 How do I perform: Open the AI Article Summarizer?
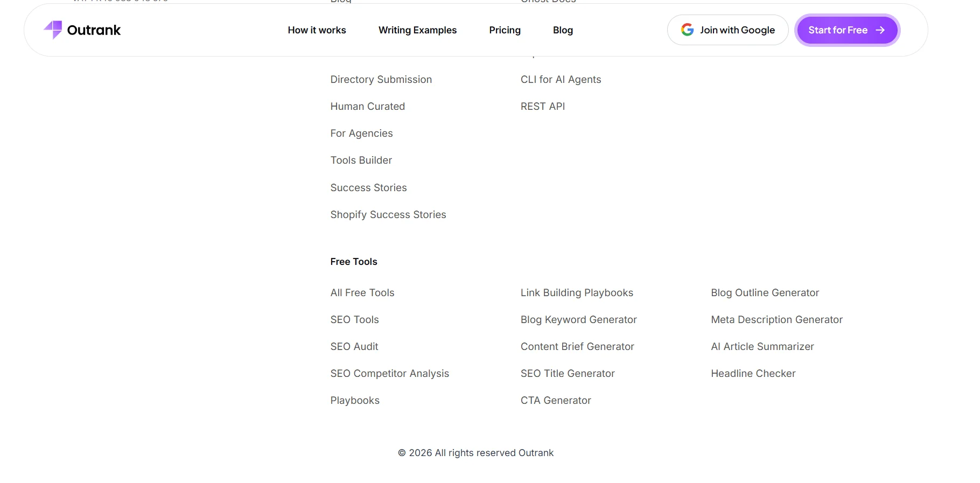(x=762, y=347)
